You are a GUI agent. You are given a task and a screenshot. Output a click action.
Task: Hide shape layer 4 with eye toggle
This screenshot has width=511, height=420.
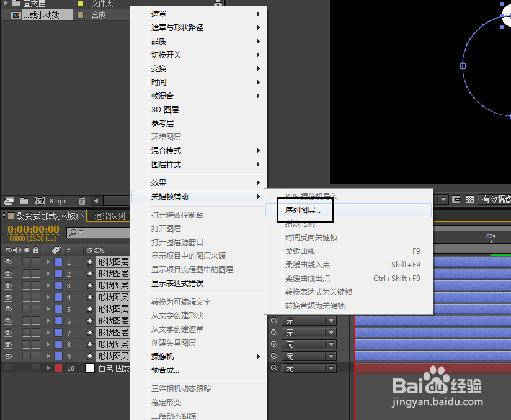(8, 297)
